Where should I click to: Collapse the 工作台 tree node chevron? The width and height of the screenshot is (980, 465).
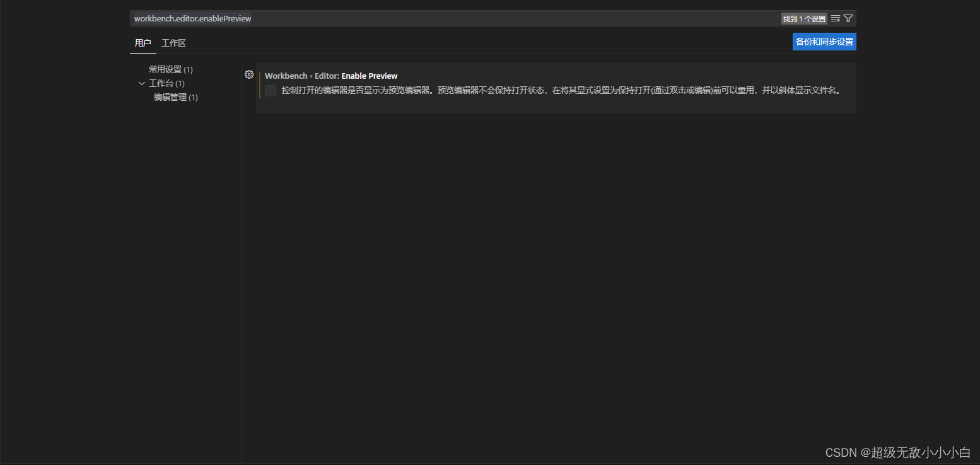pos(142,83)
